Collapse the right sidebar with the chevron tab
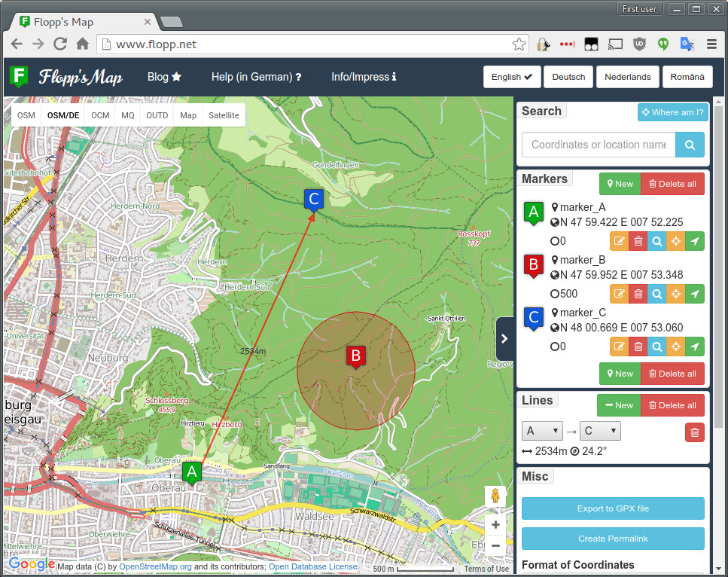The height and width of the screenshot is (577, 728). click(505, 339)
